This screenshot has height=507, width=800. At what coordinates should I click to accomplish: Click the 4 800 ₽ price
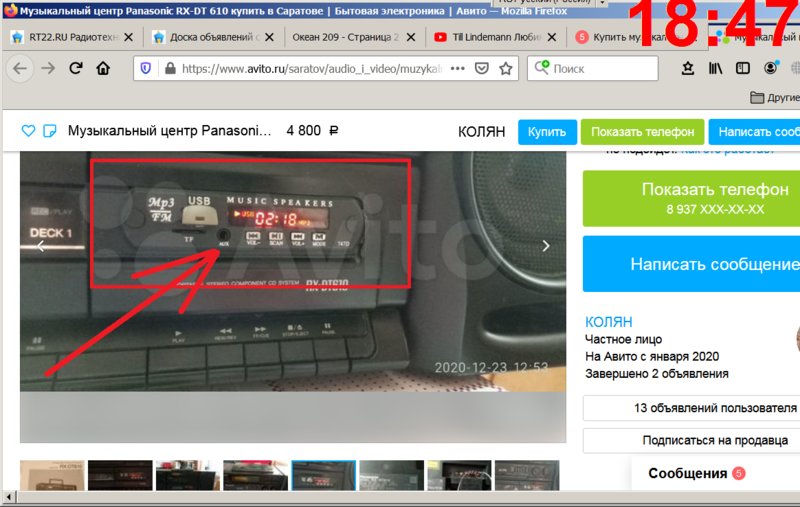(312, 131)
